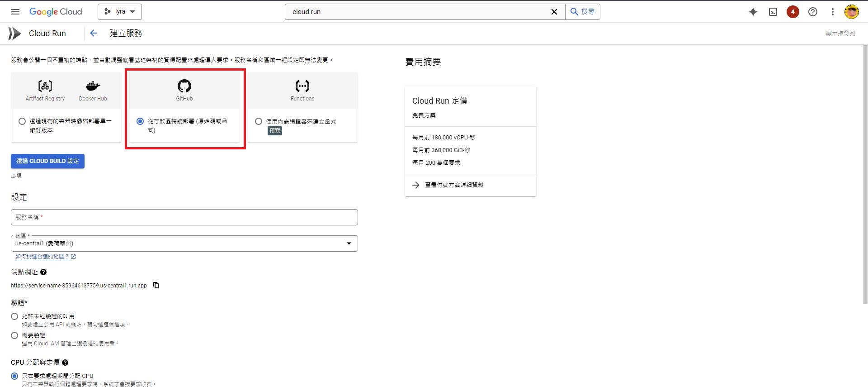Image resolution: width=868 pixels, height=387 pixels.
Task: Click 每月 200 萬個要求 text
Action: tap(436, 163)
